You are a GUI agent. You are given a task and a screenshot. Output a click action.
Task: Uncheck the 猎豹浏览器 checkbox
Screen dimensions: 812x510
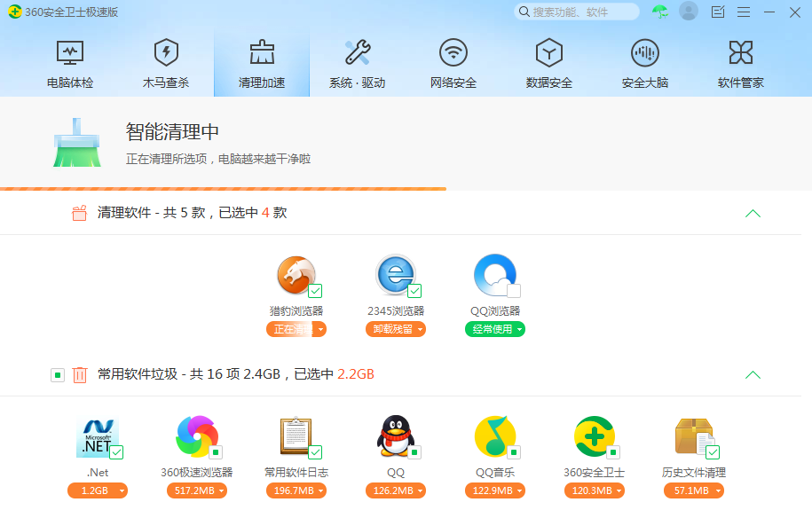315,291
